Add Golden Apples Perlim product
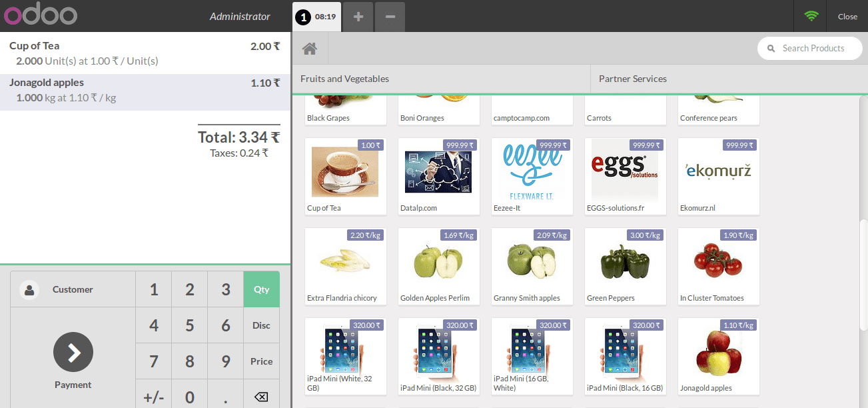Viewport: 868px width, 408px height. [x=439, y=267]
